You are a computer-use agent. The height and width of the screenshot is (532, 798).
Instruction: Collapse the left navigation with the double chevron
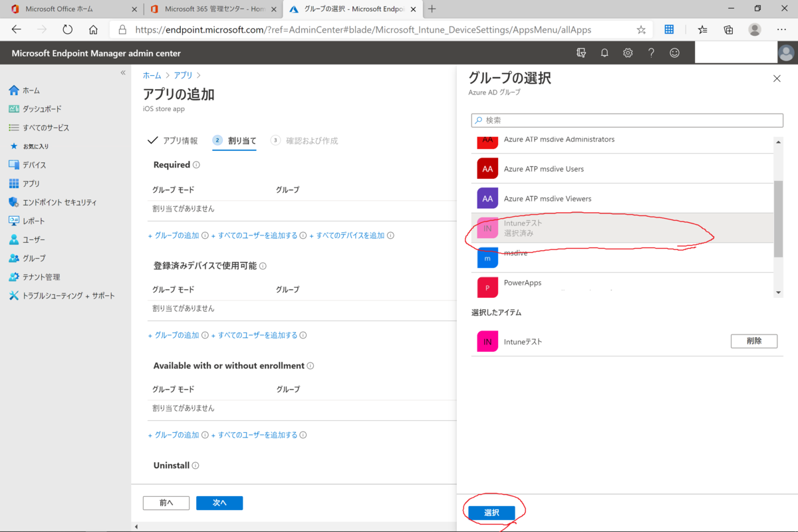coord(122,73)
